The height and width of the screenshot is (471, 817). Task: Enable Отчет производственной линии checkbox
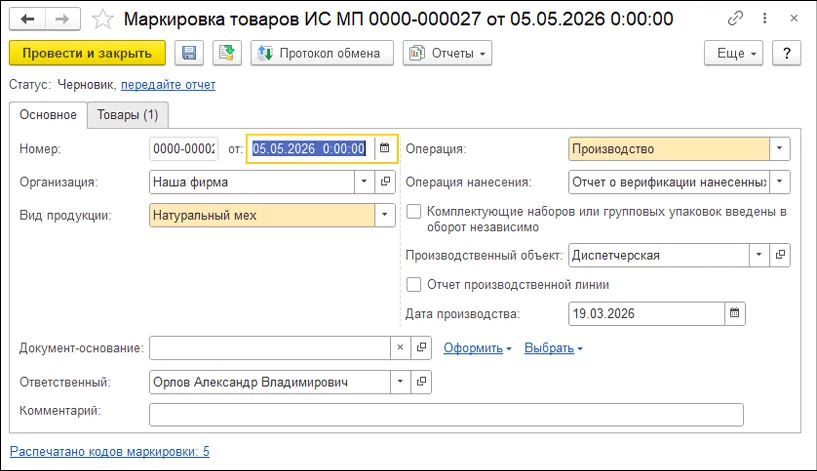coord(414,284)
